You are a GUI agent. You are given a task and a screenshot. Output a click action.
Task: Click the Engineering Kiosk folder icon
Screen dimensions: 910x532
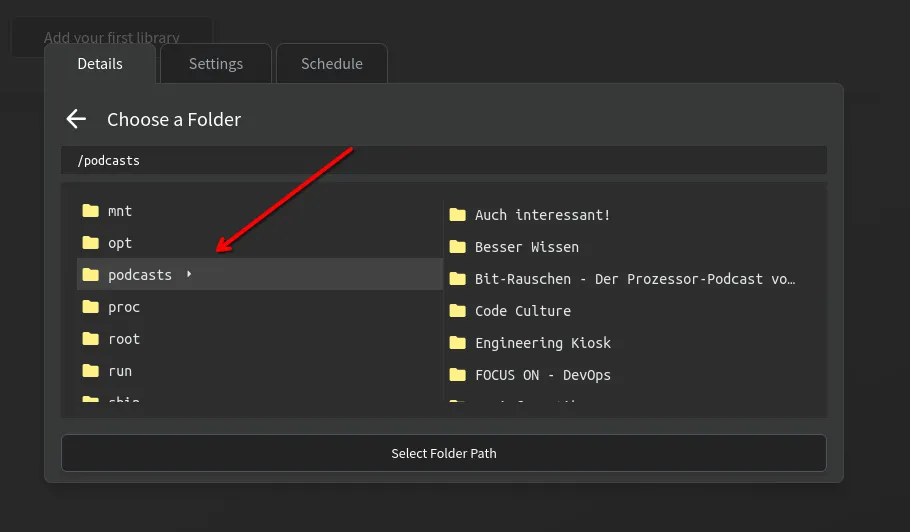tap(458, 343)
